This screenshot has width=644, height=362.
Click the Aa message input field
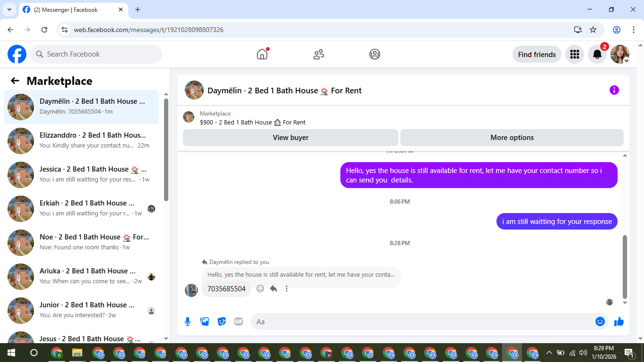[422, 321]
